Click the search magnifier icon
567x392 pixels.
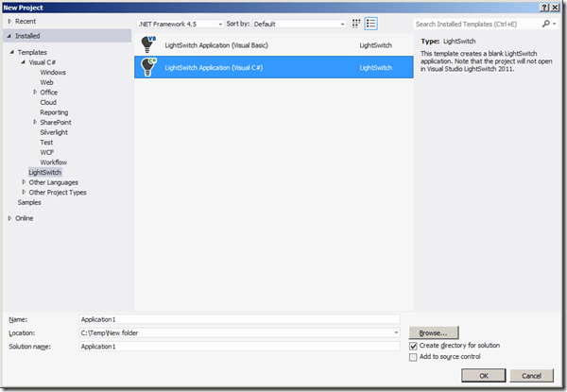pos(545,24)
